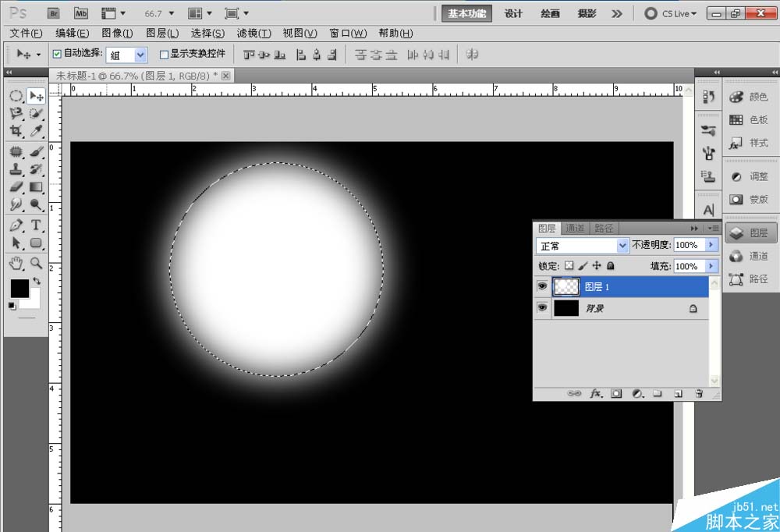
Task: Toggle lock transparent pixels
Action: (x=569, y=266)
